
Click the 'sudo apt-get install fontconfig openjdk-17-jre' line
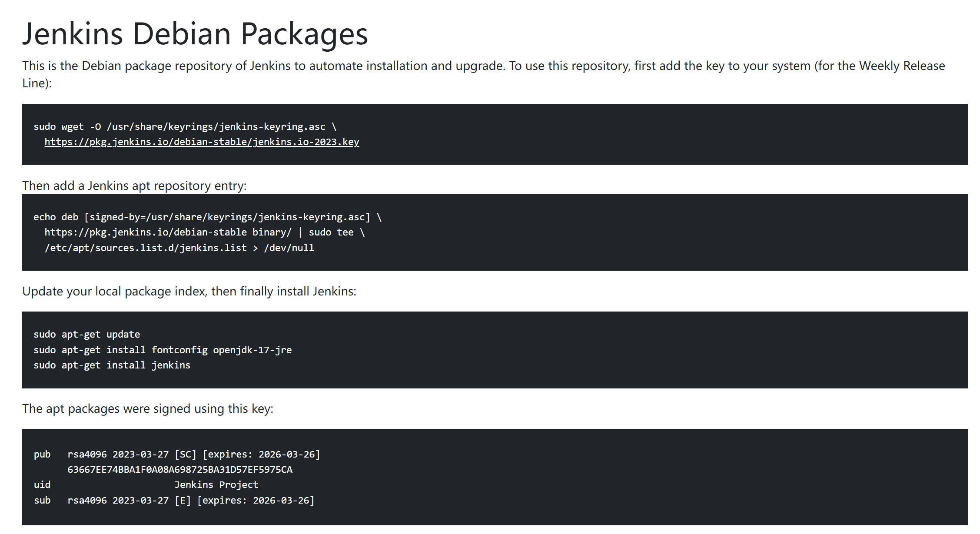(x=163, y=350)
